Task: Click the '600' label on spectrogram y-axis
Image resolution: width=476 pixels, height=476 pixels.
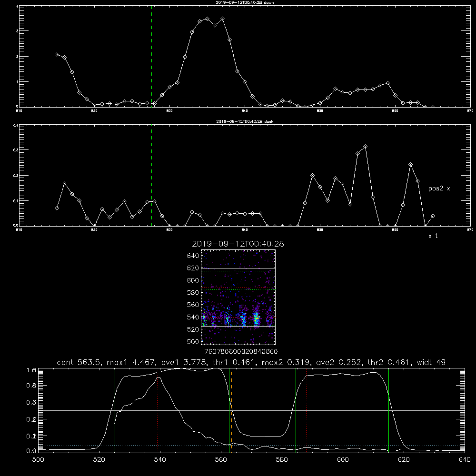Action: pos(193,280)
